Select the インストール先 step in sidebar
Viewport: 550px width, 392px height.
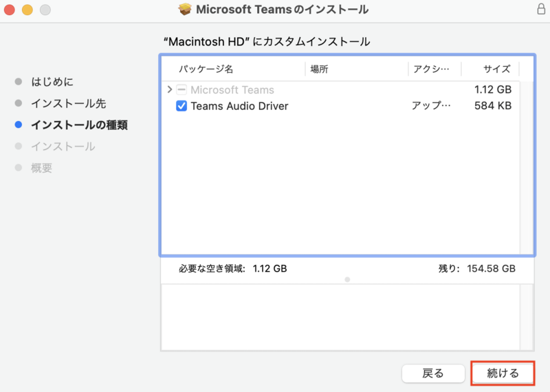[x=68, y=103]
